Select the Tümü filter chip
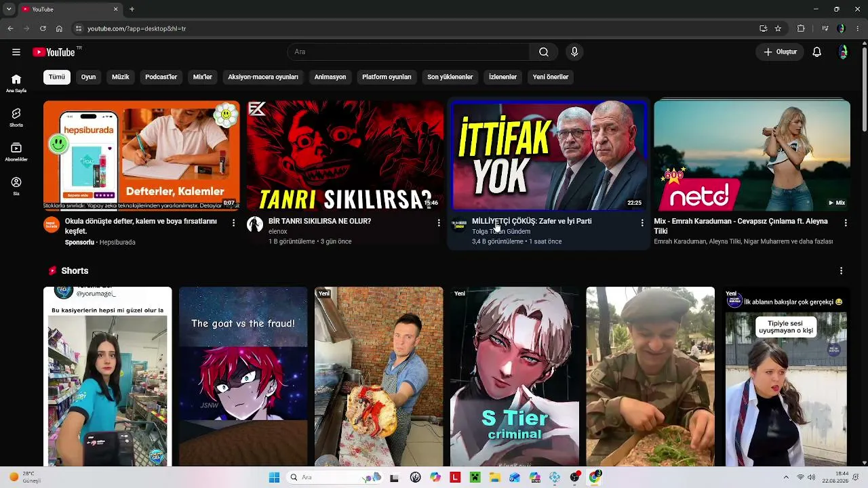Screen dimensions: 868x488 pyautogui.click(x=57, y=77)
